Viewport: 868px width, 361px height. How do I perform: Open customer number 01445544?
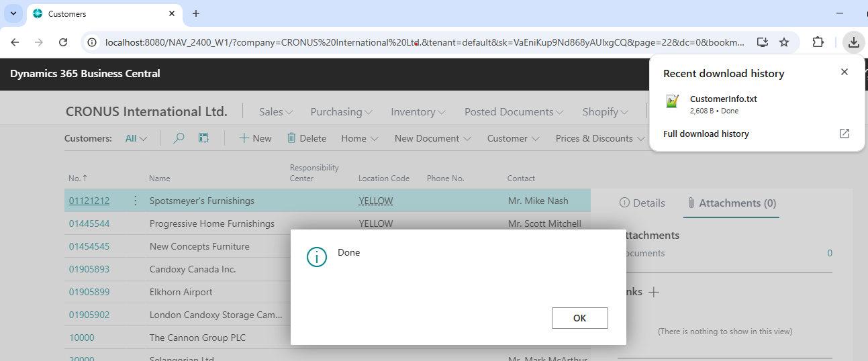[89, 223]
